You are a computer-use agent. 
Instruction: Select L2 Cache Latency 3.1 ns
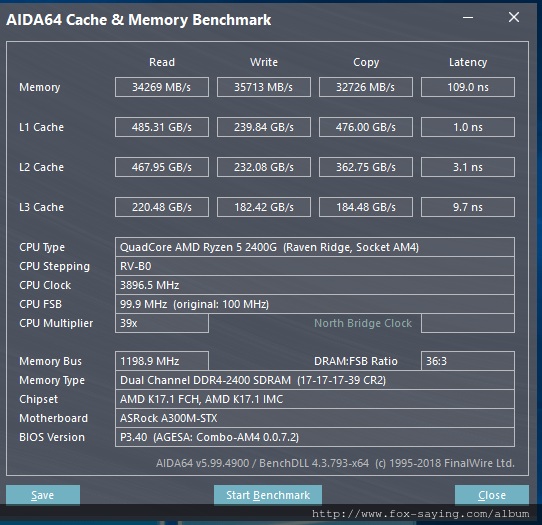click(468, 167)
